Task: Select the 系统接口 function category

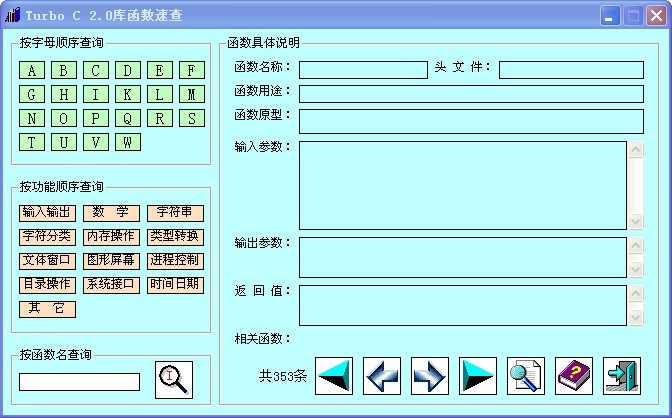Action: (x=111, y=285)
